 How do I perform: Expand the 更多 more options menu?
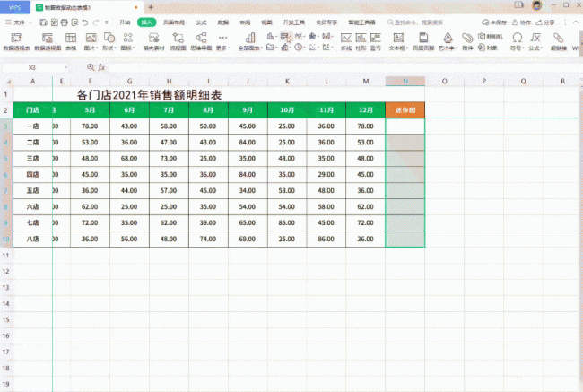tap(222, 41)
